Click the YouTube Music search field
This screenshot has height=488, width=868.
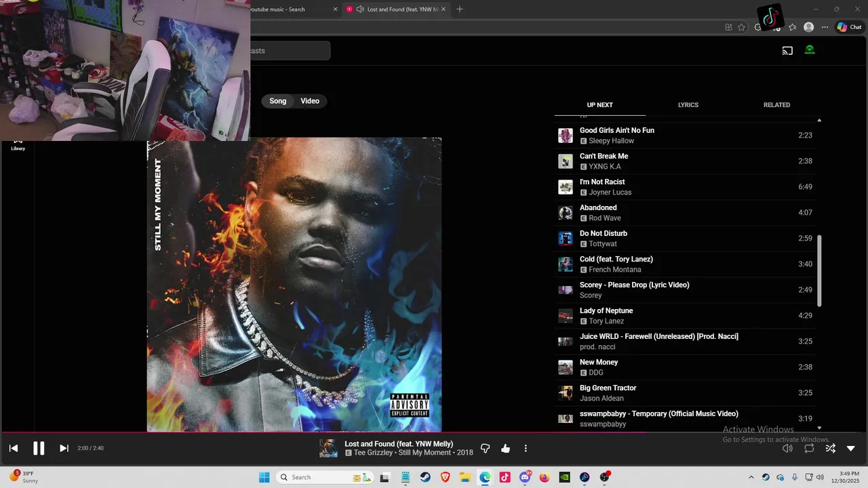pos(290,51)
